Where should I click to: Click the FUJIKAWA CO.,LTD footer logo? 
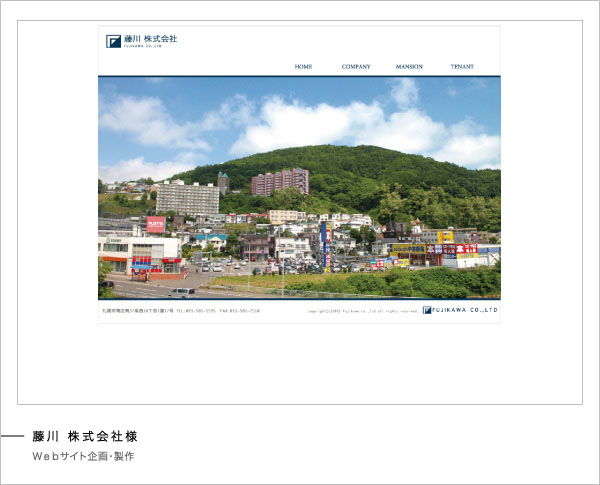pos(460,310)
